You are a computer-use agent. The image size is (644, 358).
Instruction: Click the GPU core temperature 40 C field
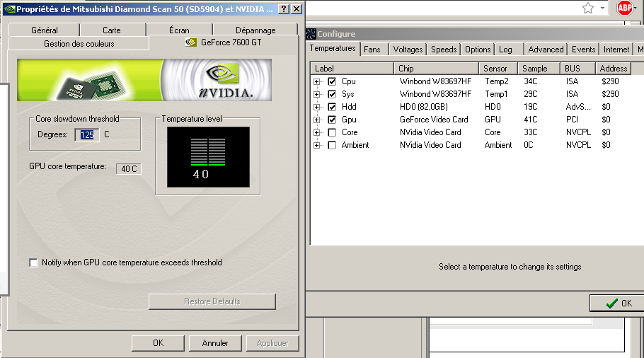click(129, 168)
